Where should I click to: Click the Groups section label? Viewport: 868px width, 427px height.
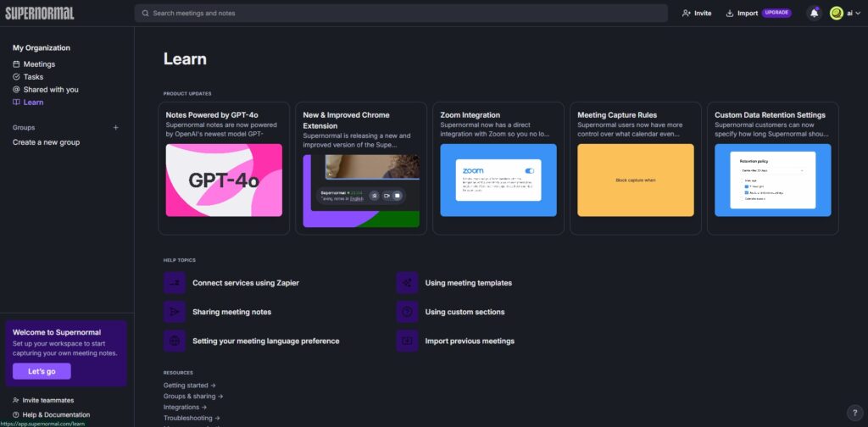(x=24, y=128)
